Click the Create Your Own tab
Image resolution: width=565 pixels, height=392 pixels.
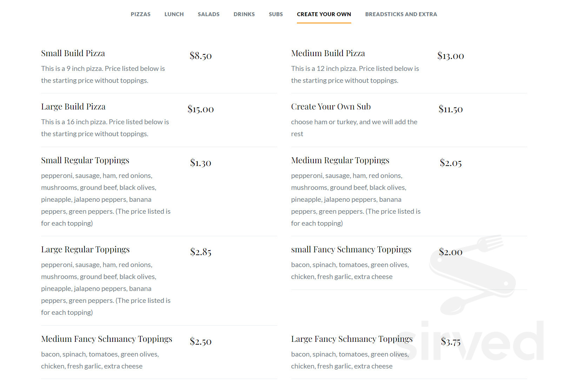point(324,14)
